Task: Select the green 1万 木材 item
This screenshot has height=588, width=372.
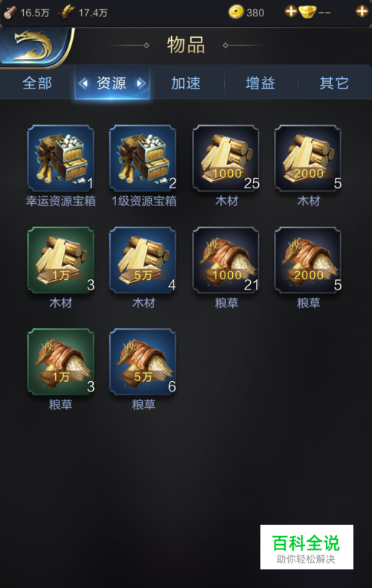Action: pos(61,260)
